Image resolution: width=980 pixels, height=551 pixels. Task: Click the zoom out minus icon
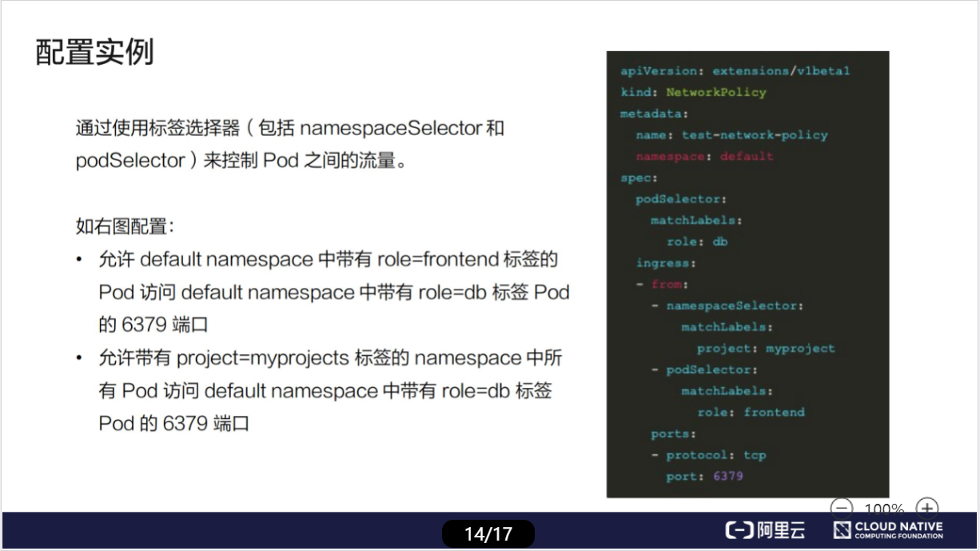[x=842, y=507]
